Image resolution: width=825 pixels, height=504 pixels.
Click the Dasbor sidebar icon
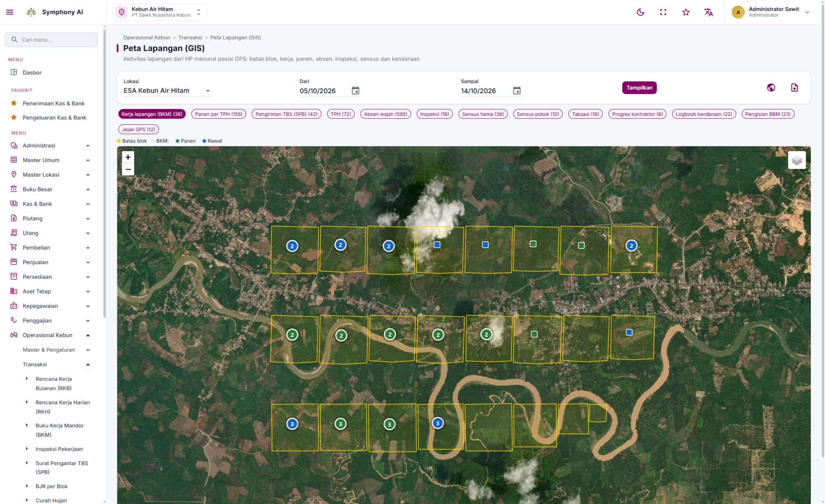pos(14,72)
